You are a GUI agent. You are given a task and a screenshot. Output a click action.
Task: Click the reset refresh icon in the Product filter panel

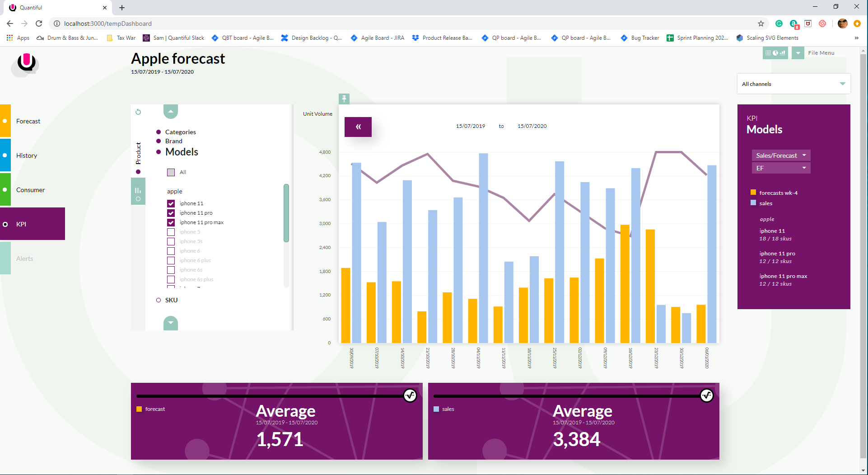pos(138,112)
